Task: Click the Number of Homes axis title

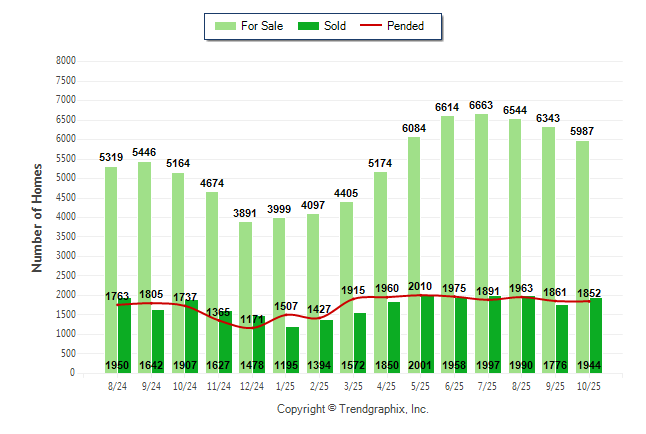Action: click(37, 217)
